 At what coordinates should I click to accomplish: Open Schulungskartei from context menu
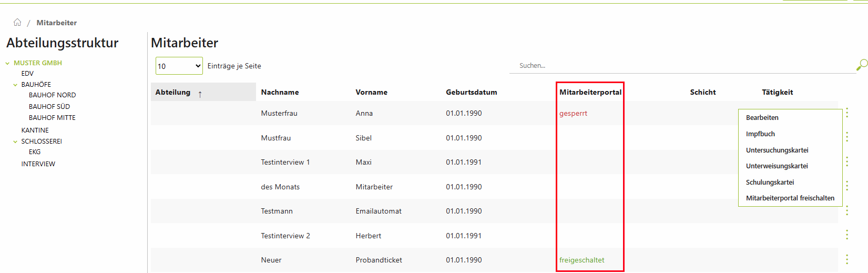pyautogui.click(x=770, y=182)
